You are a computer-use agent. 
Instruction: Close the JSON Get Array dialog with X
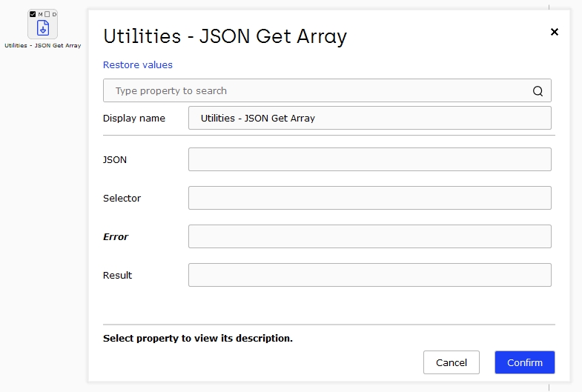554,32
